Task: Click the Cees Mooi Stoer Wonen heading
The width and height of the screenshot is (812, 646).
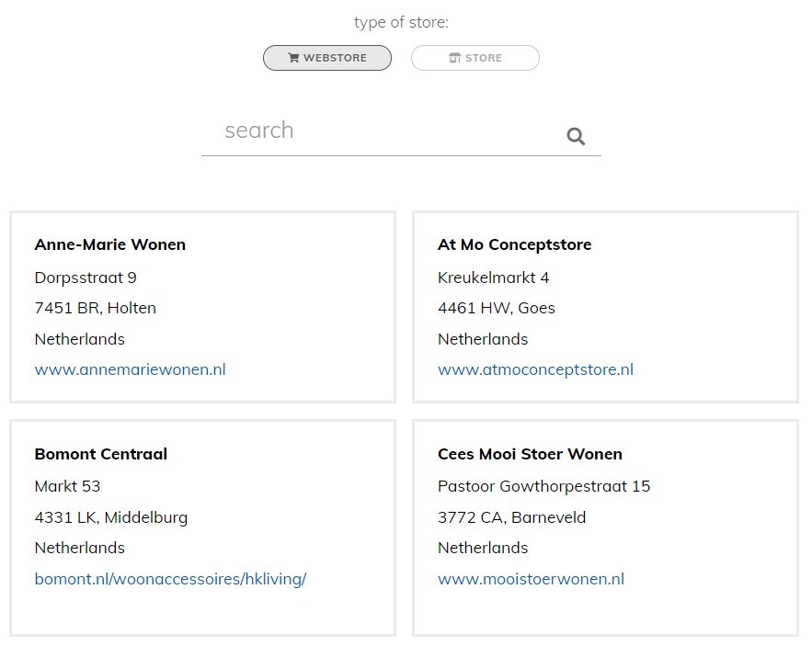Action: click(x=530, y=454)
